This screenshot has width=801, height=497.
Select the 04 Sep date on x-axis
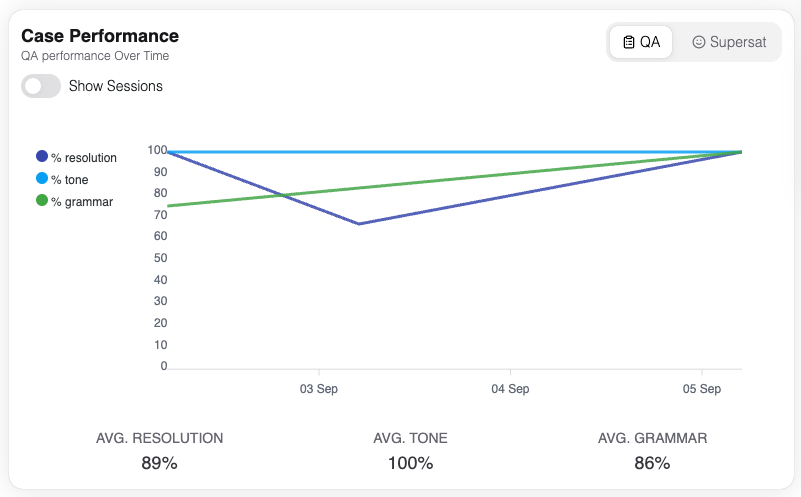tap(510, 388)
